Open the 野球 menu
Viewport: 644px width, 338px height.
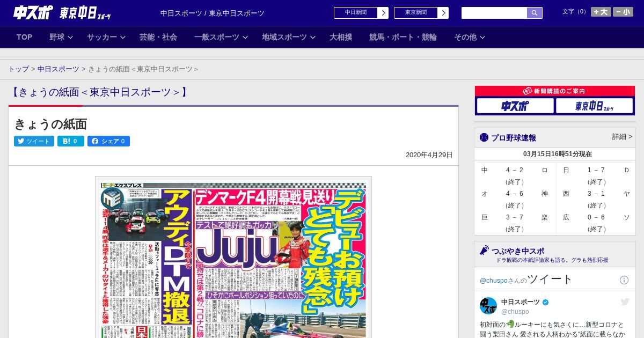[x=57, y=37]
